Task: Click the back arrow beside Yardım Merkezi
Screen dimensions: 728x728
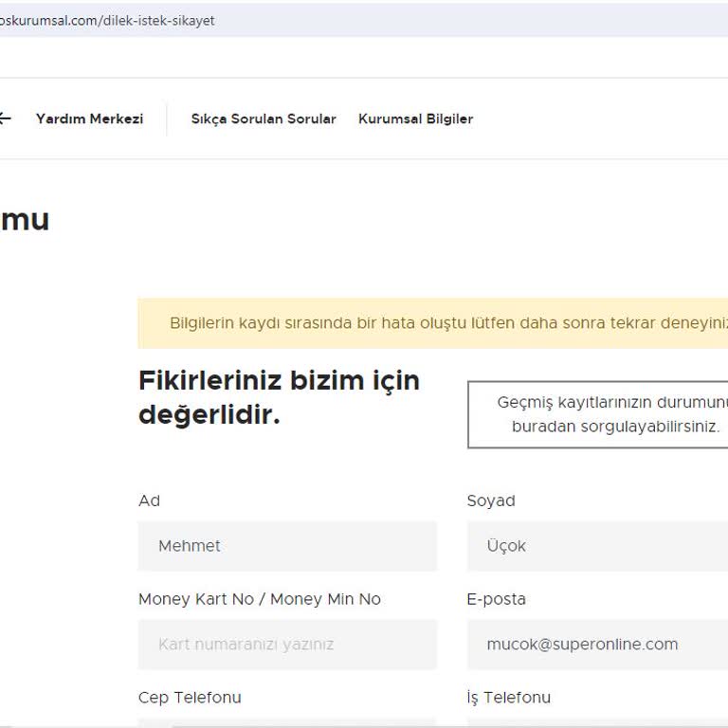Action: 4,118
